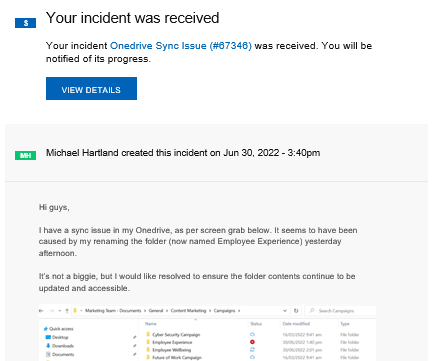Click the Date modified column header
This screenshot has width=433, height=361.
point(296,324)
